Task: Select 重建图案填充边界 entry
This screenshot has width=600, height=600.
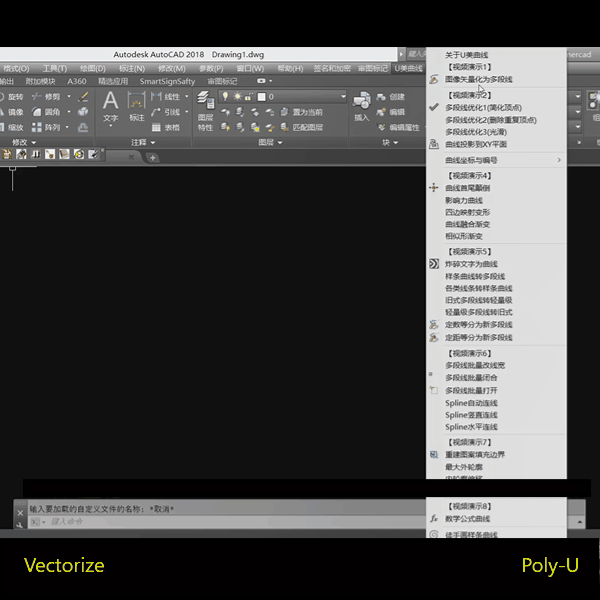Action: click(475, 455)
